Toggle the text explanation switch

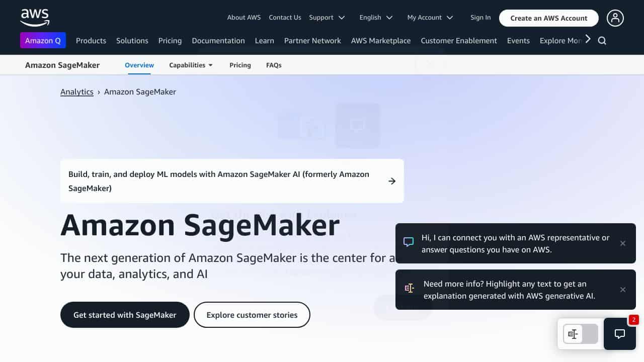point(581,334)
